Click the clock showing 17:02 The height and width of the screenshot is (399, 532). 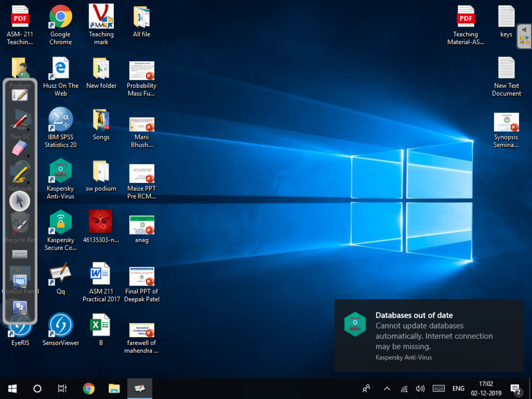(486, 389)
